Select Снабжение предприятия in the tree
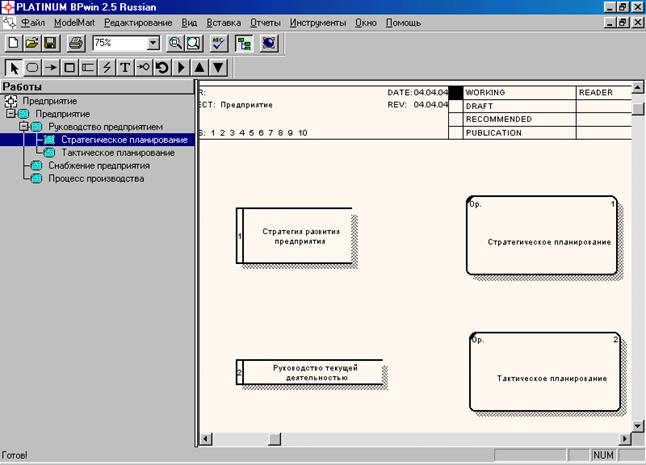The image size is (646, 465). click(x=98, y=166)
